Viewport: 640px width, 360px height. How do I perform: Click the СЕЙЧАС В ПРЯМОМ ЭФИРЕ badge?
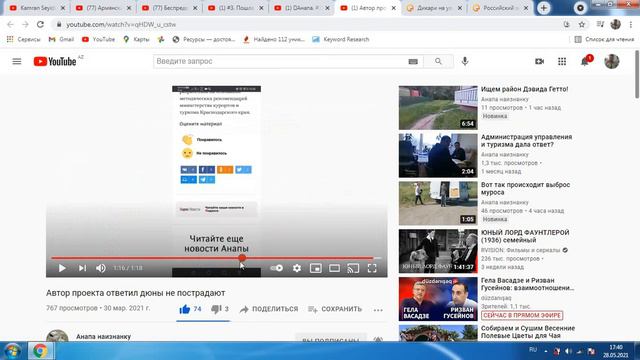coord(522,316)
